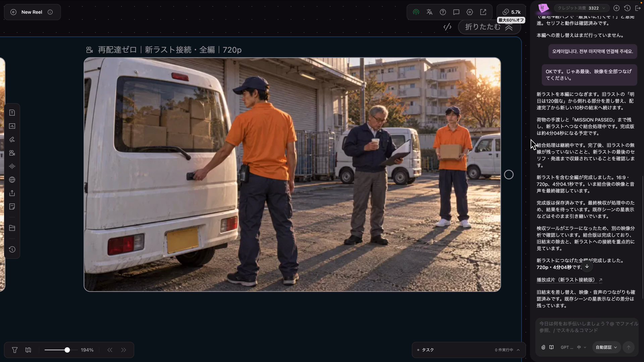Open the filter funnel icon
The height and width of the screenshot is (362, 644).
(15, 350)
